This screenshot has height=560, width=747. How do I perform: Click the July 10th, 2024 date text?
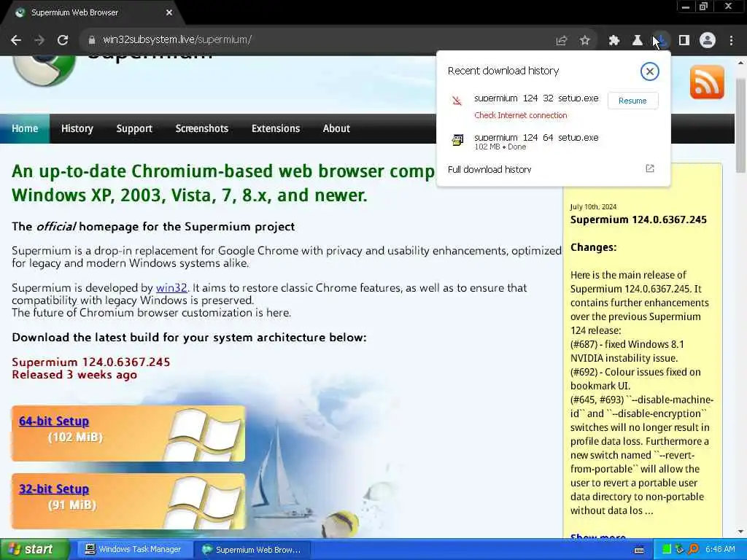[x=593, y=206]
